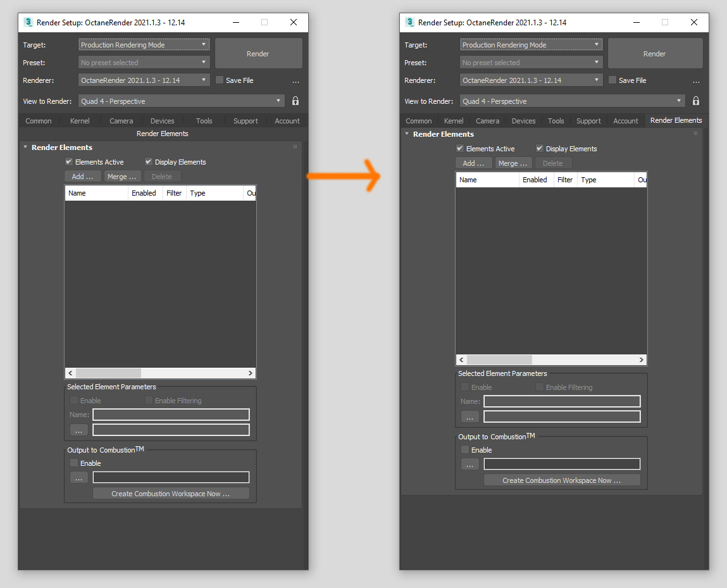Enable Combustion output checkbox in right window
This screenshot has width=727, height=588.
pyautogui.click(x=464, y=449)
